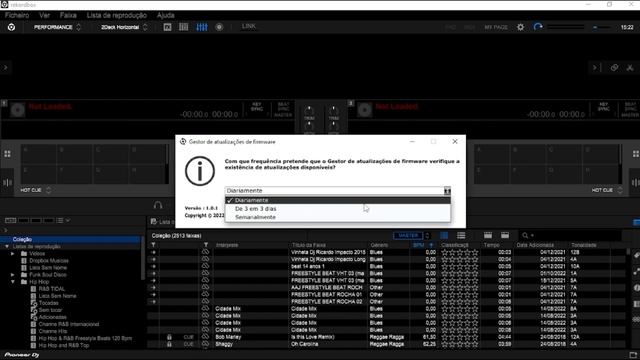Click playlist palette icon beside 'Lista'
Screen dimensions: 640x360
coord(153,221)
